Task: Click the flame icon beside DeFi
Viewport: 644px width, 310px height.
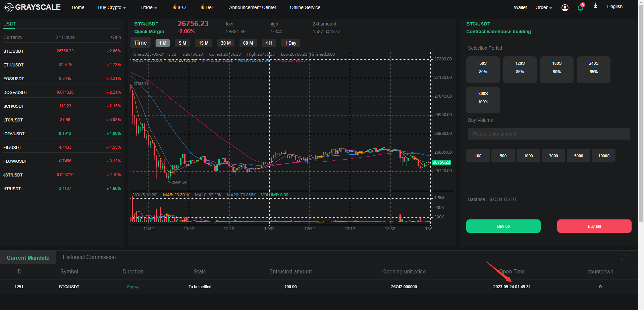Action: (203, 7)
